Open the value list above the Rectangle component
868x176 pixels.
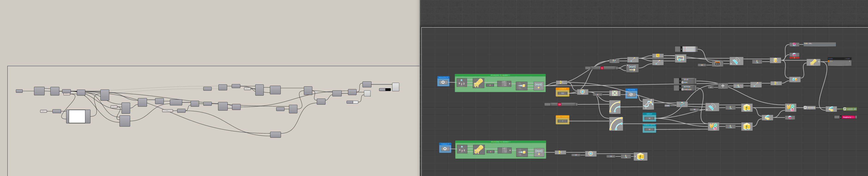[686, 49]
